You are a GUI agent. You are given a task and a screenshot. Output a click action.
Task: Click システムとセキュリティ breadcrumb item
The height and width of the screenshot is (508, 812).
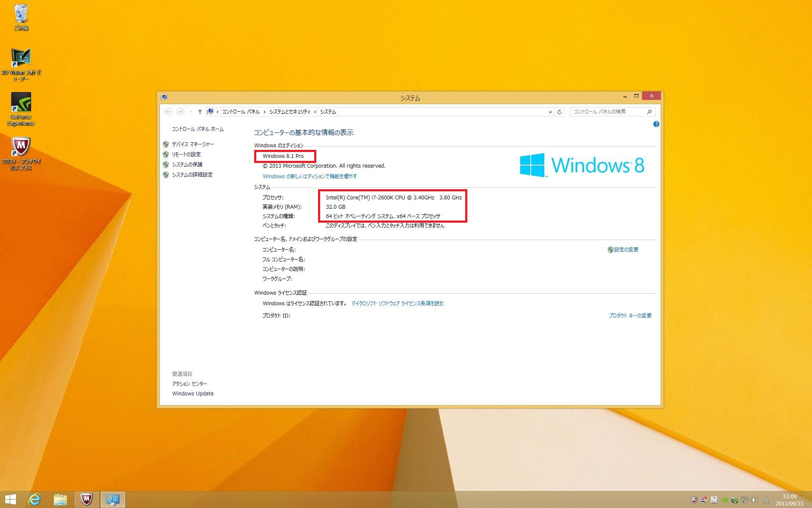click(x=289, y=112)
